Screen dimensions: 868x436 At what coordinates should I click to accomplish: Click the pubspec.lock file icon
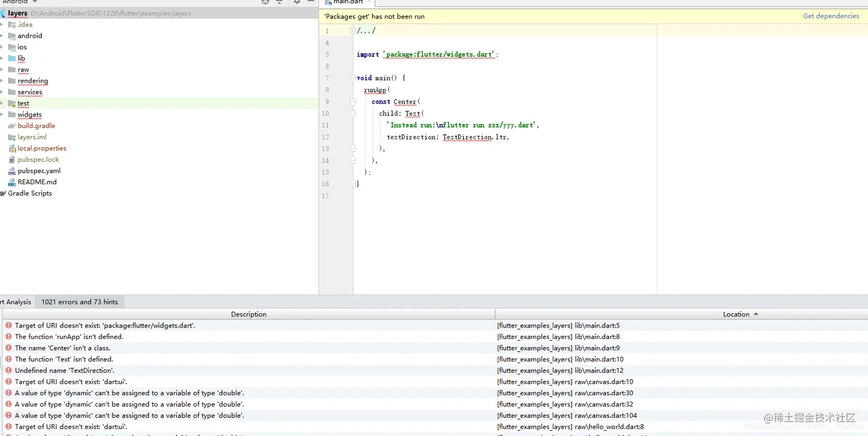pyautogui.click(x=12, y=159)
